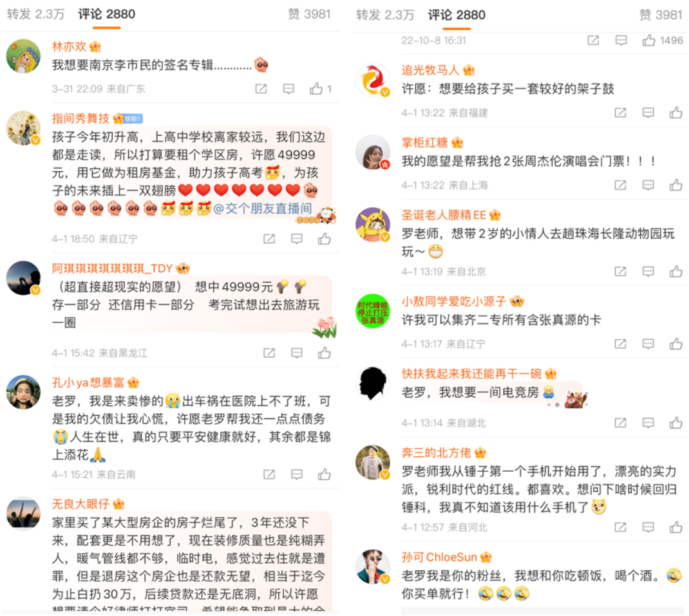
Task: Reply to 掌柜红糖's concert ticket comment
Action: pos(648,185)
